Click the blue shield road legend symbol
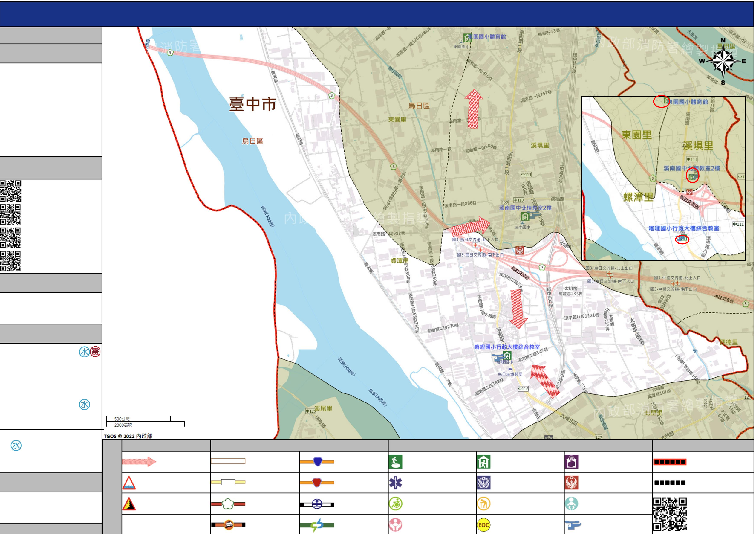This screenshot has width=756, height=534. pyautogui.click(x=317, y=462)
